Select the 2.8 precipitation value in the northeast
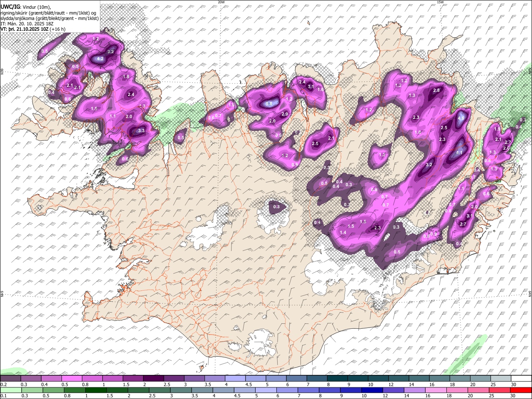Viewport: 532px width, 399px height. pyautogui.click(x=436, y=90)
